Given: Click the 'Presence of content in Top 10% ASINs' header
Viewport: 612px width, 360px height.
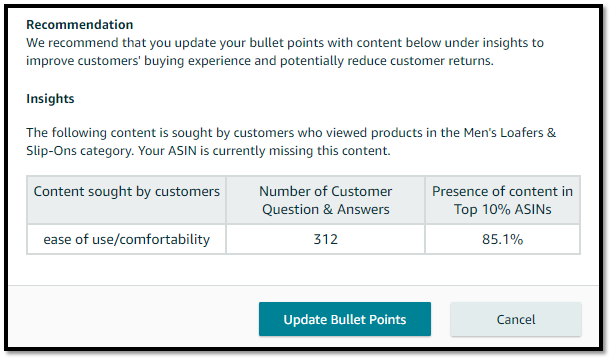Looking at the screenshot, I should pyautogui.click(x=502, y=200).
